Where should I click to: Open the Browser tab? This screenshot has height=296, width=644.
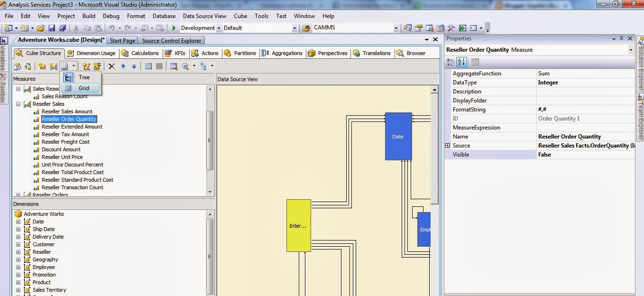click(x=411, y=53)
